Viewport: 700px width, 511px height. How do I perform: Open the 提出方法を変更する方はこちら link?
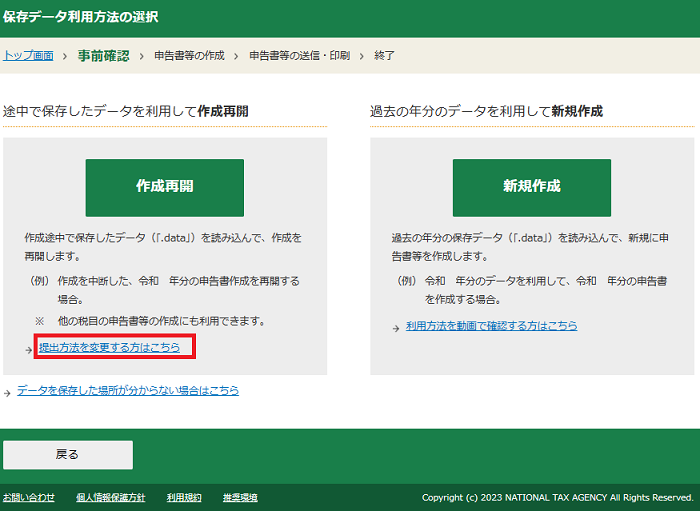[109, 347]
